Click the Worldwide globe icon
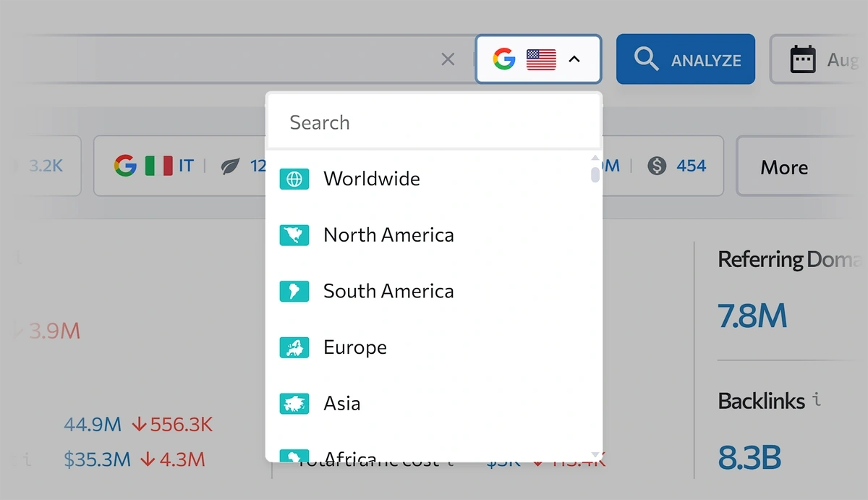 (x=294, y=179)
